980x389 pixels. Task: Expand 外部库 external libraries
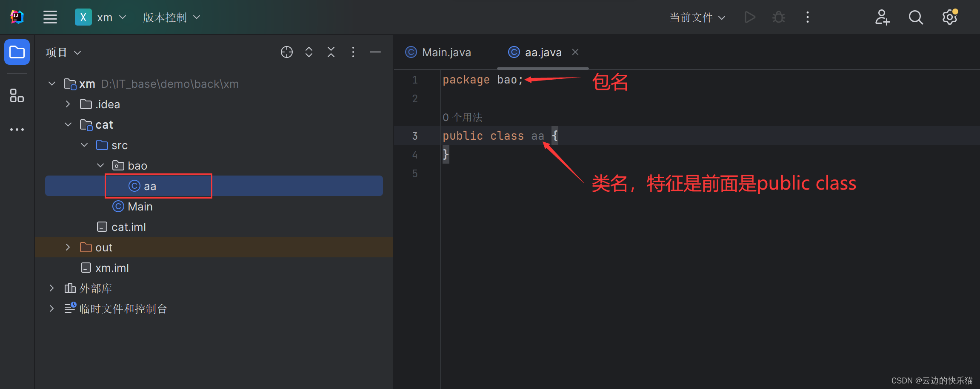coord(52,288)
